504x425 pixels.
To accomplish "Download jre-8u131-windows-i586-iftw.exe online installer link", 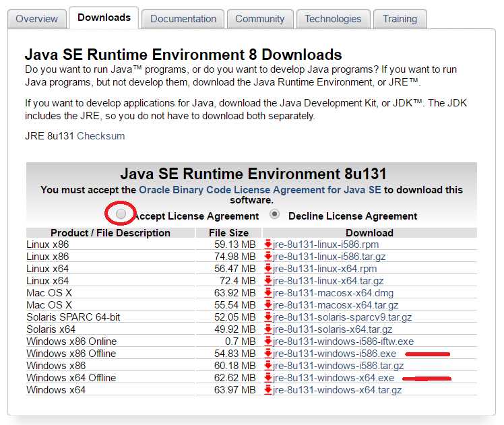I will click(x=343, y=341).
